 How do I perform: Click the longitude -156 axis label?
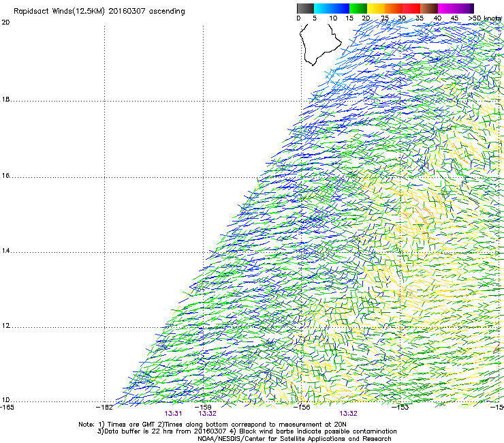coord(302,407)
